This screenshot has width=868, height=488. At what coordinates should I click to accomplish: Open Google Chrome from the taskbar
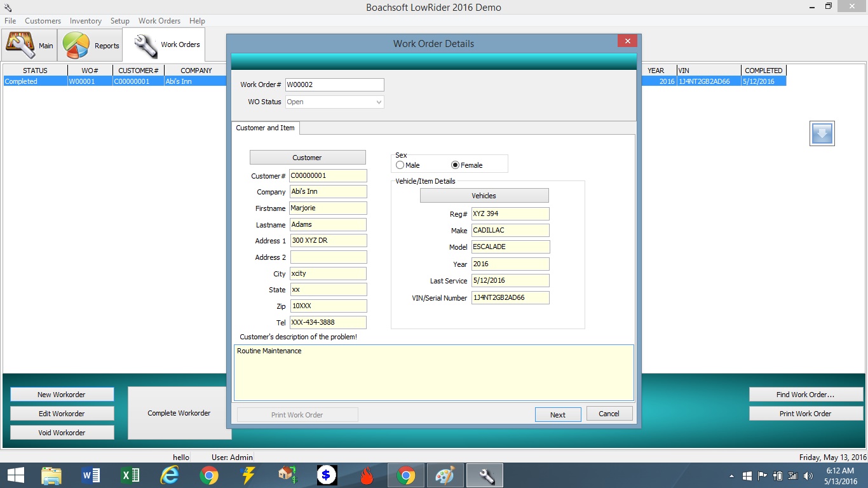pos(209,475)
